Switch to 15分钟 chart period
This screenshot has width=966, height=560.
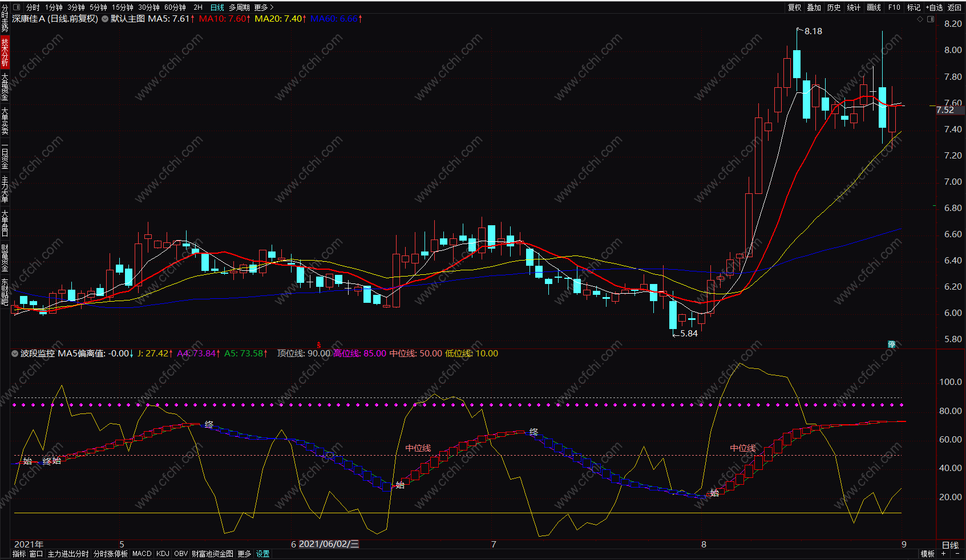(x=122, y=7)
